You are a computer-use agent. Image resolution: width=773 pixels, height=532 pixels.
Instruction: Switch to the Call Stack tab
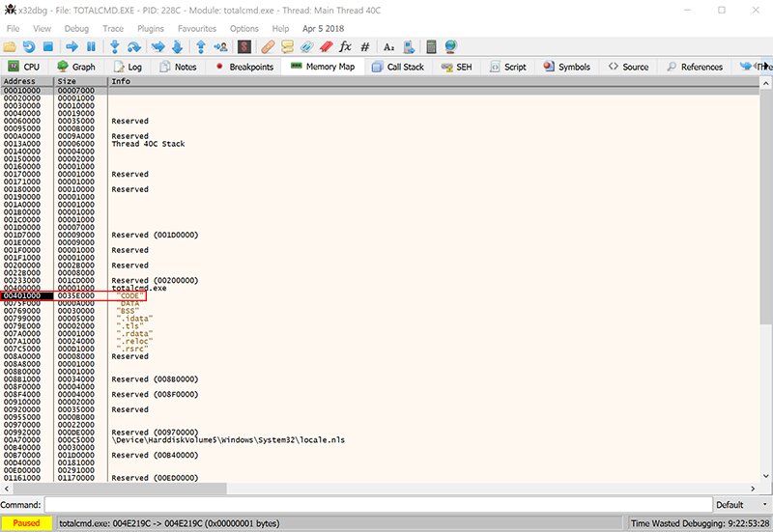click(398, 67)
